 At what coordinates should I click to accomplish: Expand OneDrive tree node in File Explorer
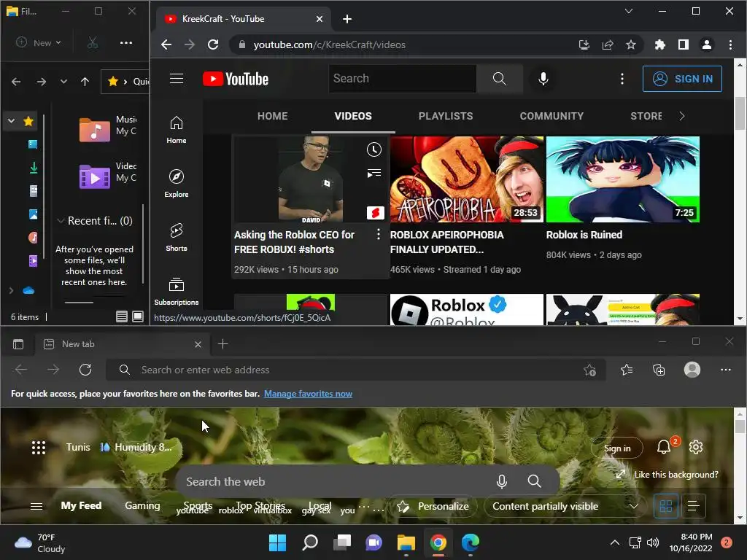click(11, 290)
